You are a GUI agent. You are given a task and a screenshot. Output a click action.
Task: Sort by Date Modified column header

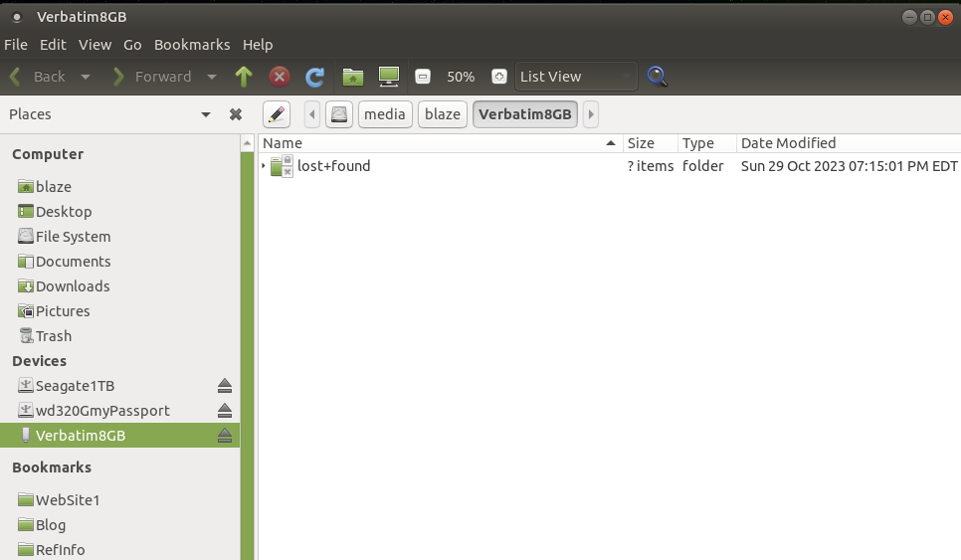pos(849,143)
